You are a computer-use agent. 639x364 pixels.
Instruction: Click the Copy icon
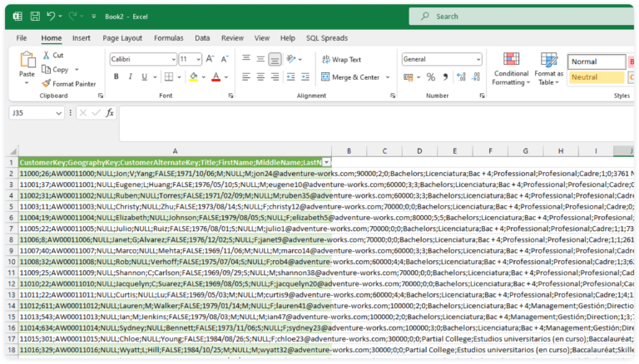coord(47,70)
